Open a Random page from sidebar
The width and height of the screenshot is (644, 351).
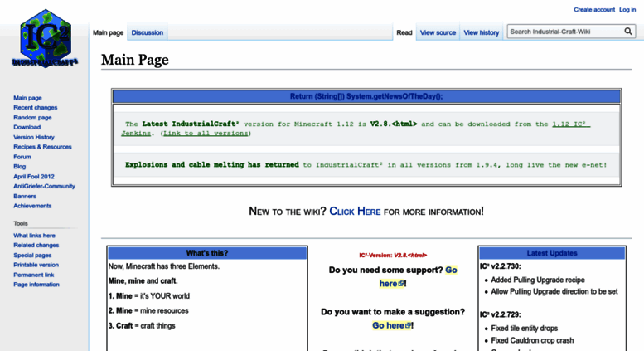pyautogui.click(x=32, y=118)
